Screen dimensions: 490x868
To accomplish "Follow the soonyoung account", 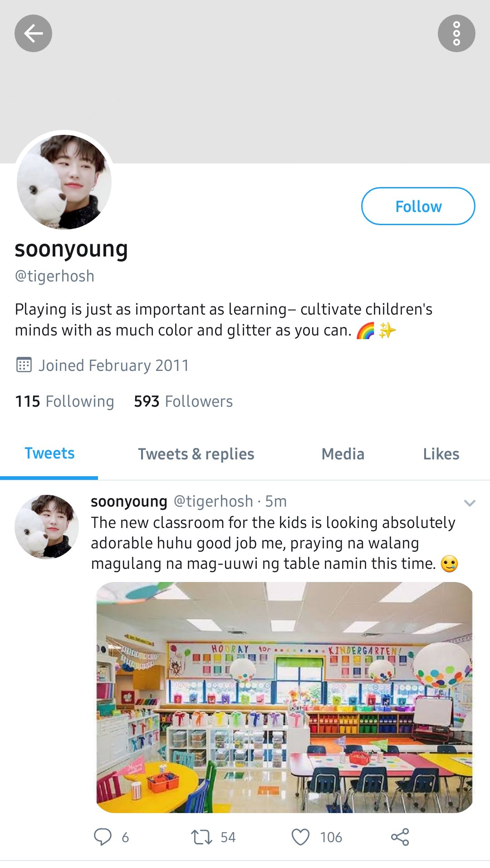I will click(x=418, y=206).
